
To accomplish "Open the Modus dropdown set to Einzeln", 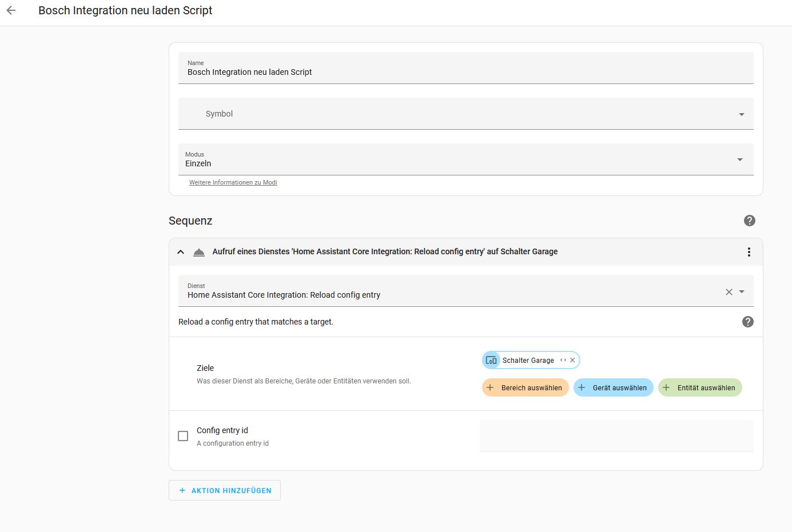I will tap(466, 159).
